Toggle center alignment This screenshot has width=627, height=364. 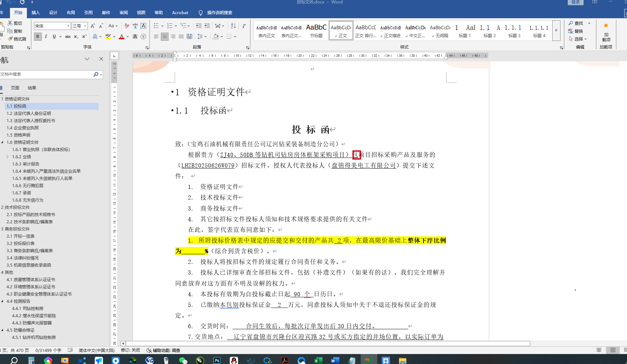point(165,36)
